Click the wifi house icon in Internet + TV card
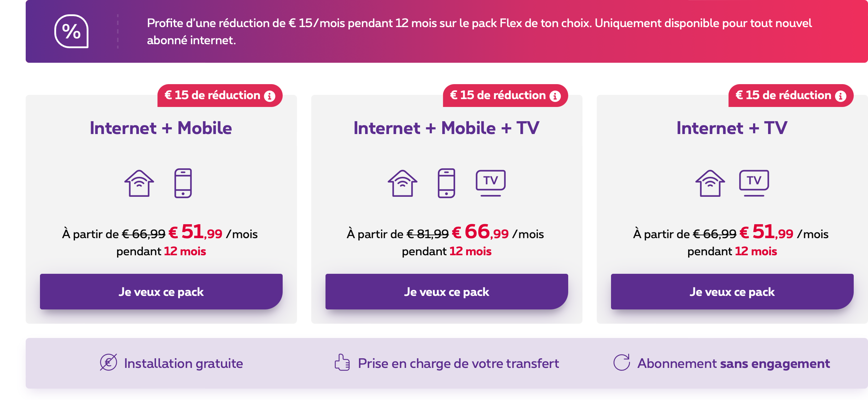Viewport: 868px width, 400px height. pyautogui.click(x=710, y=183)
